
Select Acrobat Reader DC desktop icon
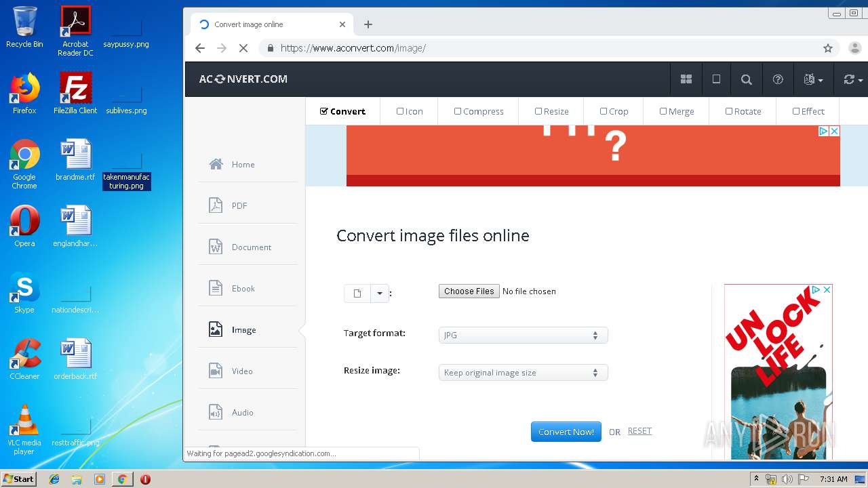click(75, 31)
